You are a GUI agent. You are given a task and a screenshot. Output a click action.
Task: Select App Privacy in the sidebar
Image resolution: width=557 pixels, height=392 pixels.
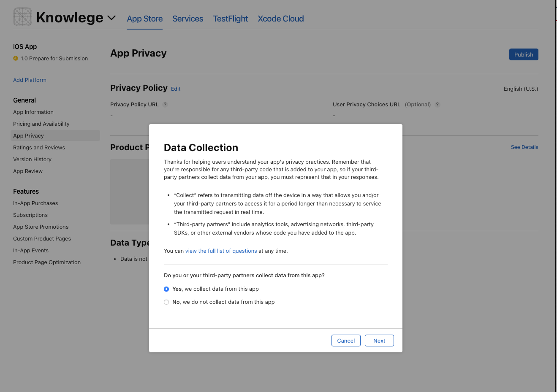[55, 135]
